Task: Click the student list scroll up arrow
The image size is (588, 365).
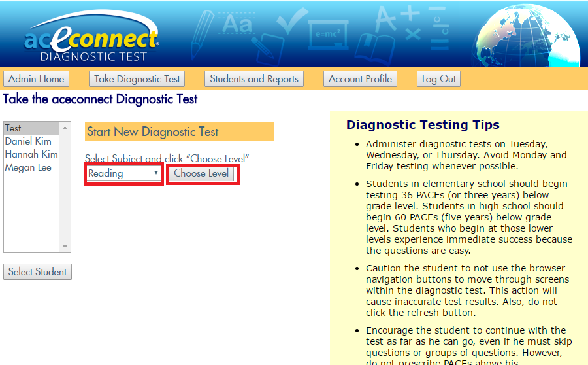Action: click(65, 128)
